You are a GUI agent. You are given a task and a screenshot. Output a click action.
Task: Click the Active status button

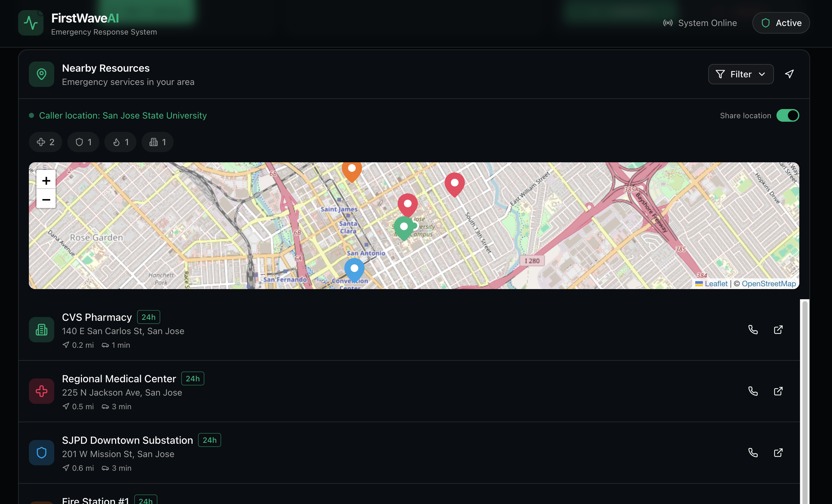(x=781, y=23)
